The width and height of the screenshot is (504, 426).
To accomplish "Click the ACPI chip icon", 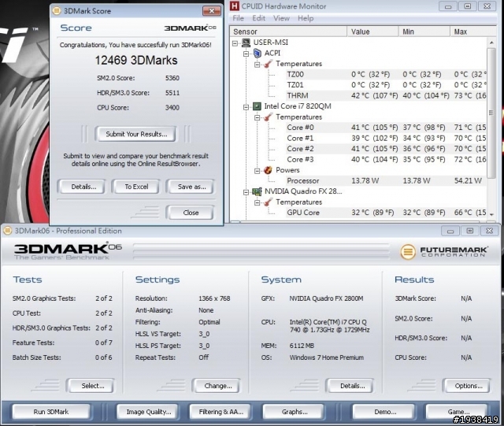I will click(258, 53).
